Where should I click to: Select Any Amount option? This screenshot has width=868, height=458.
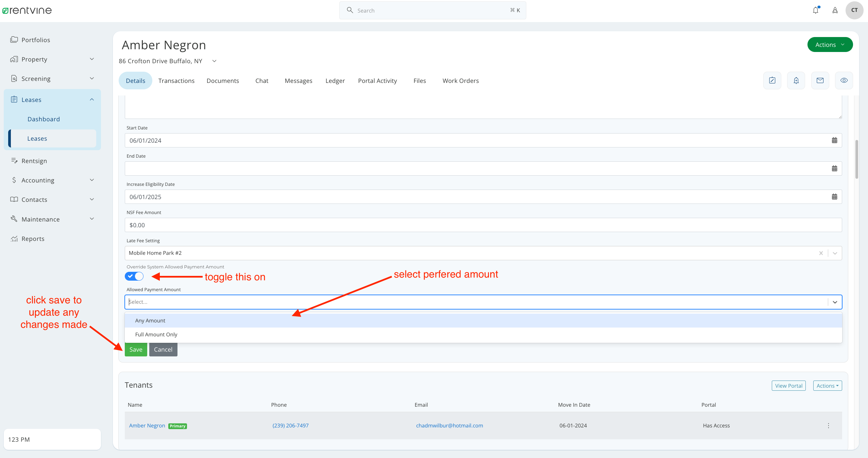[150, 320]
